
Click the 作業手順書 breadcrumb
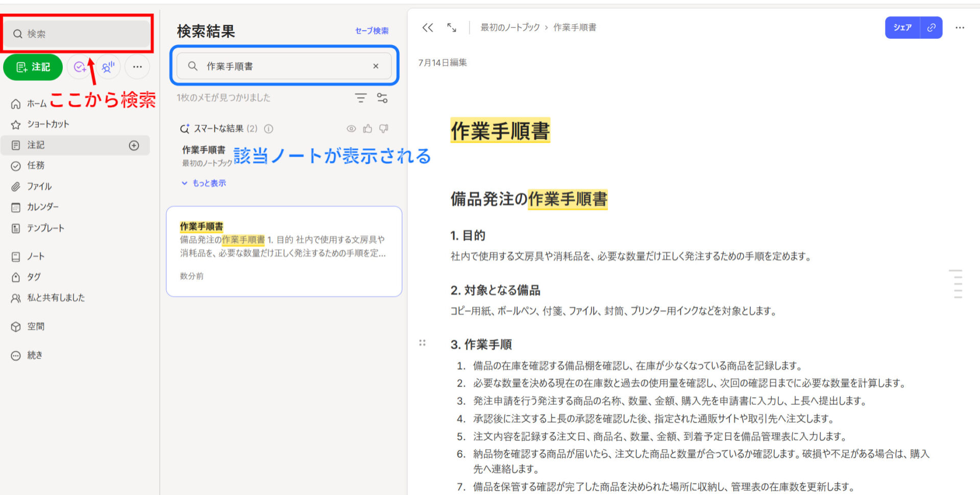[x=575, y=28]
